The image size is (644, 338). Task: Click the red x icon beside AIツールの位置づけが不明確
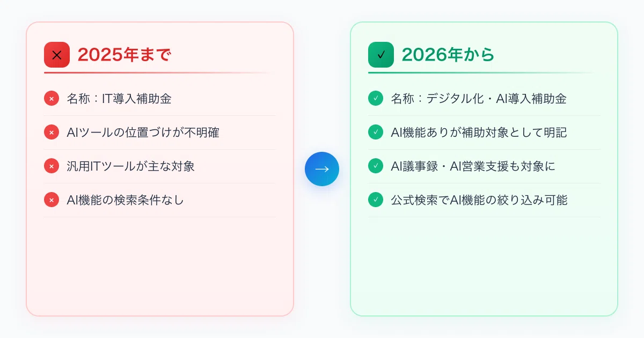click(x=52, y=133)
